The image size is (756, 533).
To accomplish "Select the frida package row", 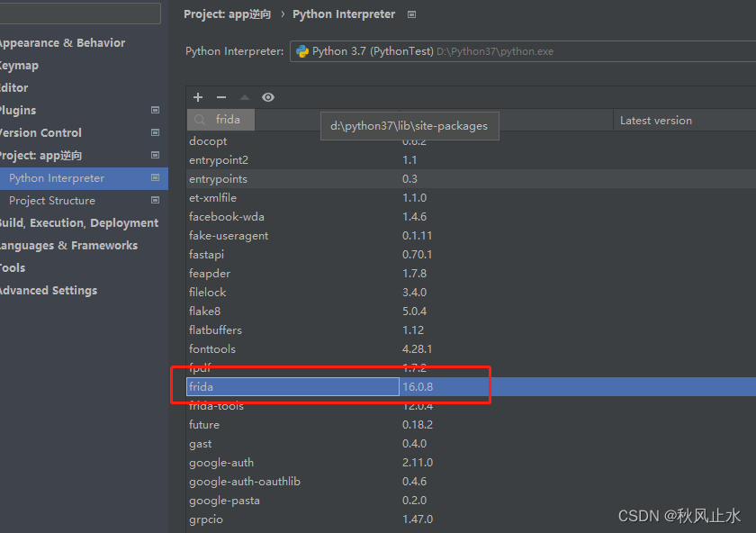I will (471, 387).
